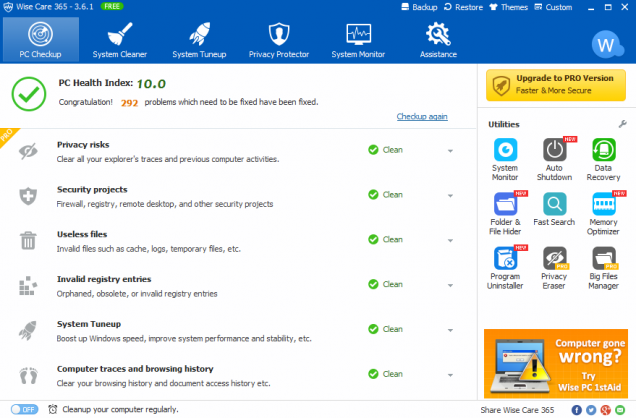Expand the System Tuneup details arrow
636x418 pixels.
450,330
